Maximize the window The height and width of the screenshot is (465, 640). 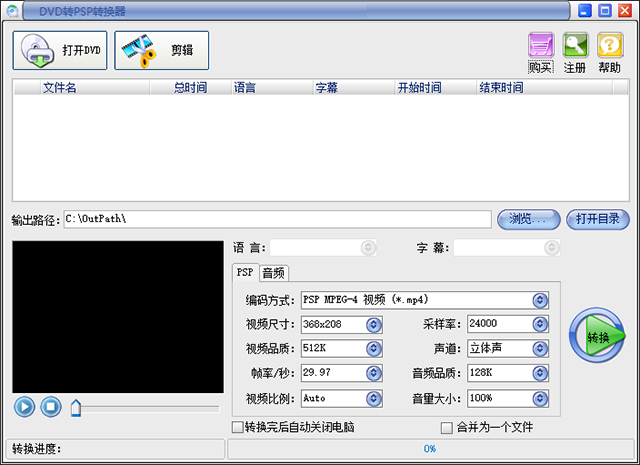point(605,11)
